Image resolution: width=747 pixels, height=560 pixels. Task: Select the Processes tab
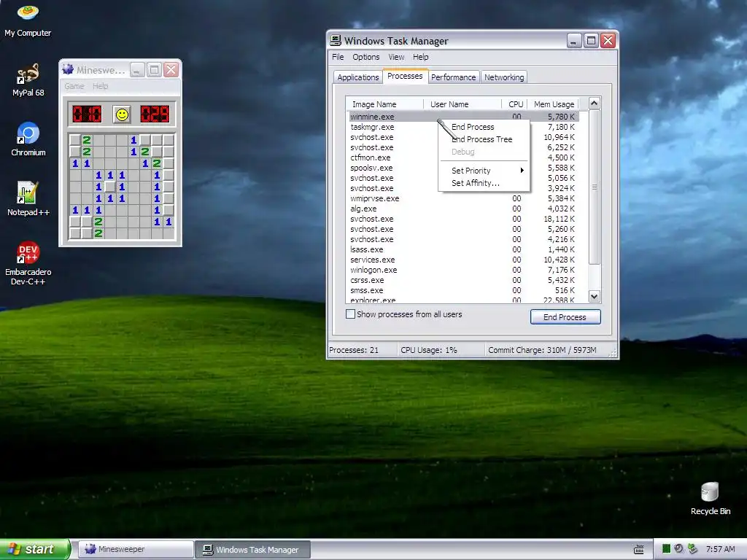tap(404, 76)
